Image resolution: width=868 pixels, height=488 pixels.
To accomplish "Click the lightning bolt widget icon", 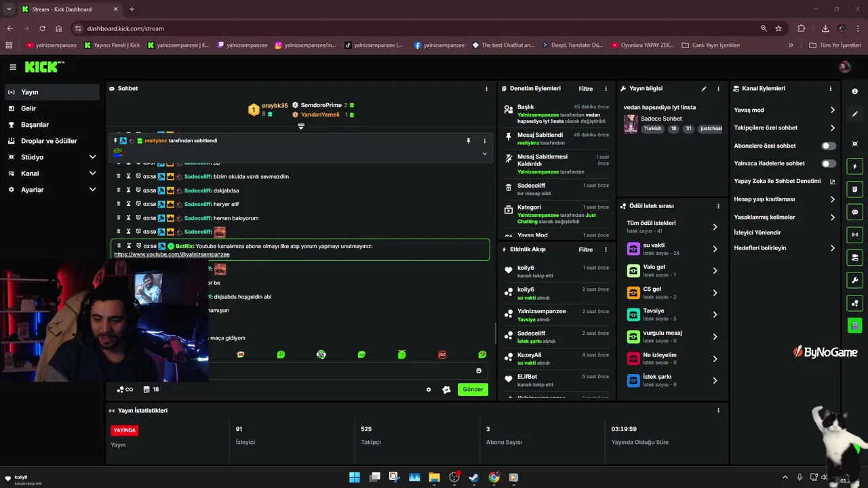I will [x=854, y=167].
